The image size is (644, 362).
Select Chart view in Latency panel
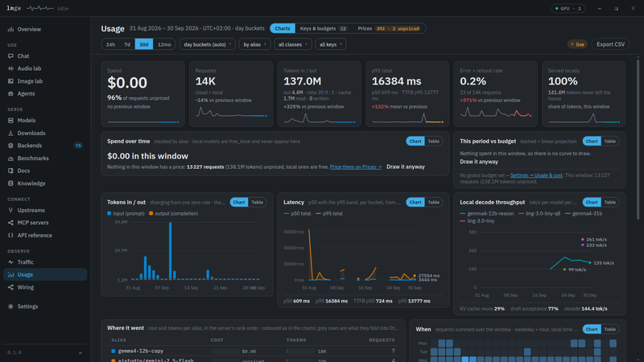(x=415, y=203)
